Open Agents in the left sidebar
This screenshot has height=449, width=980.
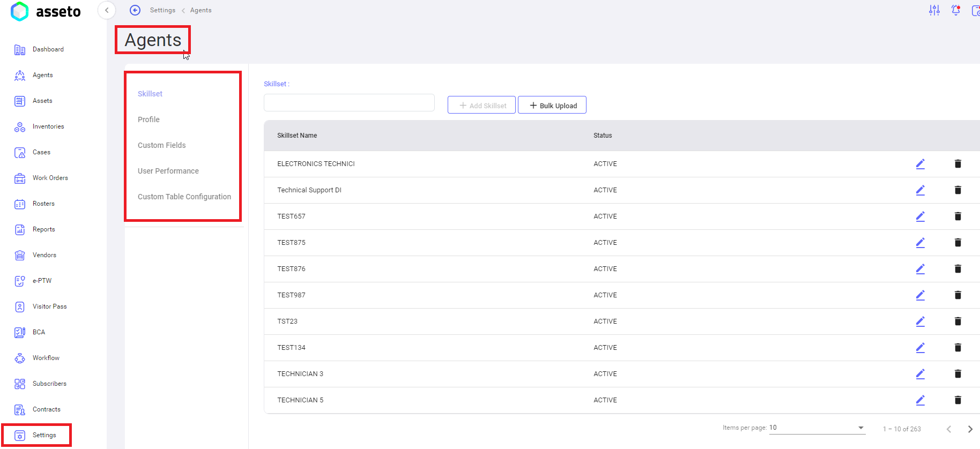42,75
